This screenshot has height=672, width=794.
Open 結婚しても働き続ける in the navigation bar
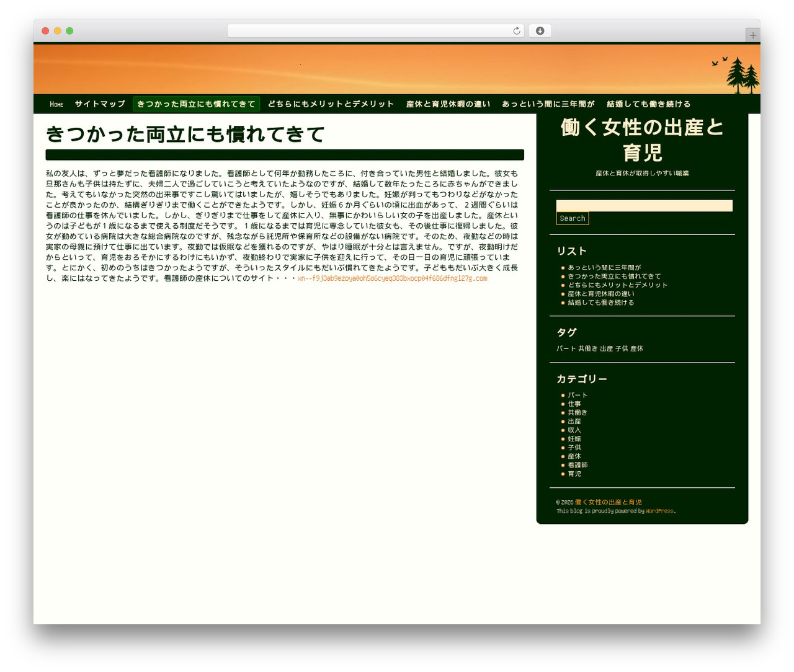[648, 104]
